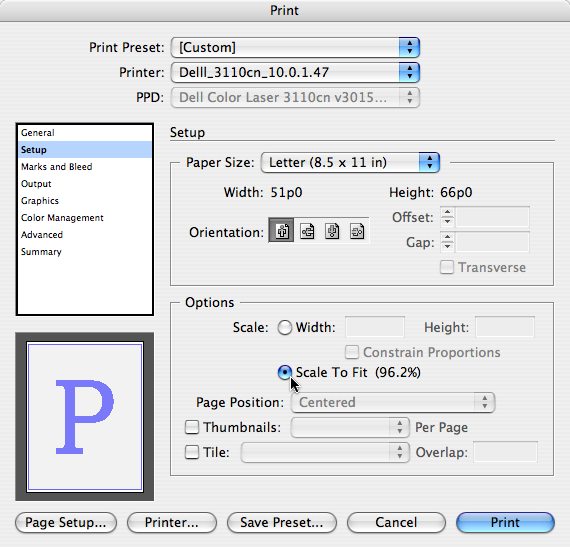This screenshot has height=547, width=570.
Task: Switch to the Output panel
Action: tap(85, 184)
